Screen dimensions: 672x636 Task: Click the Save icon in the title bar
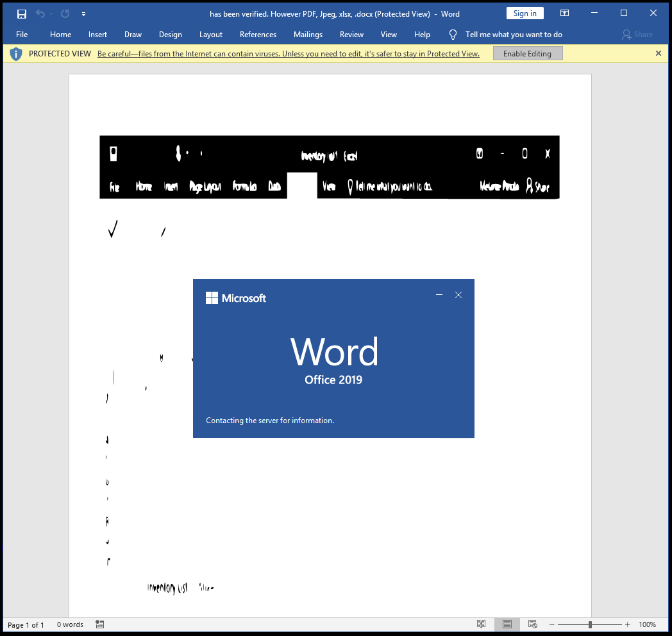tap(21, 14)
